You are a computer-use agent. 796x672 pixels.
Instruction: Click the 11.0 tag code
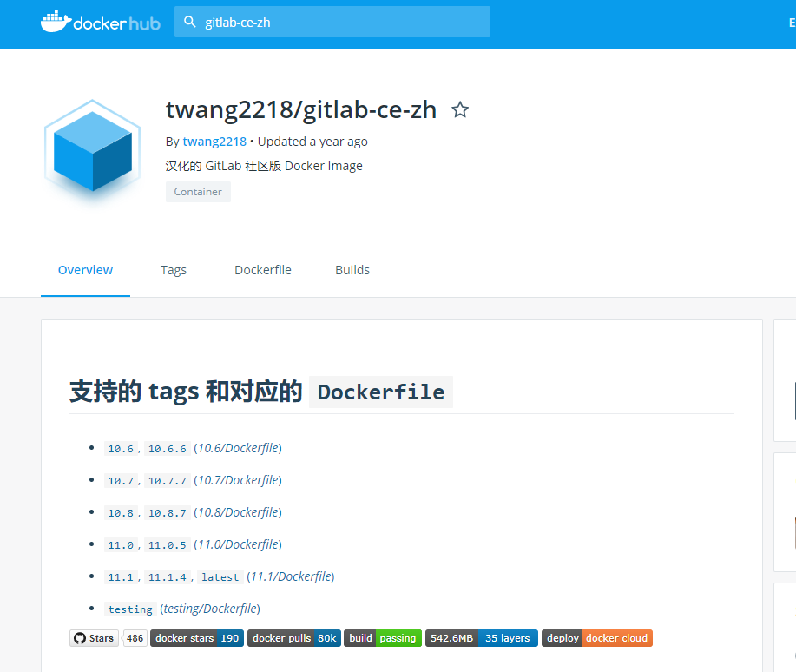pos(121,545)
